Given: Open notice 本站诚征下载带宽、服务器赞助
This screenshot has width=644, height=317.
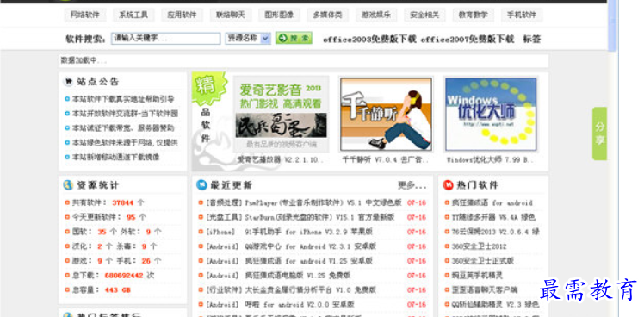Looking at the screenshot, I should click(123, 127).
